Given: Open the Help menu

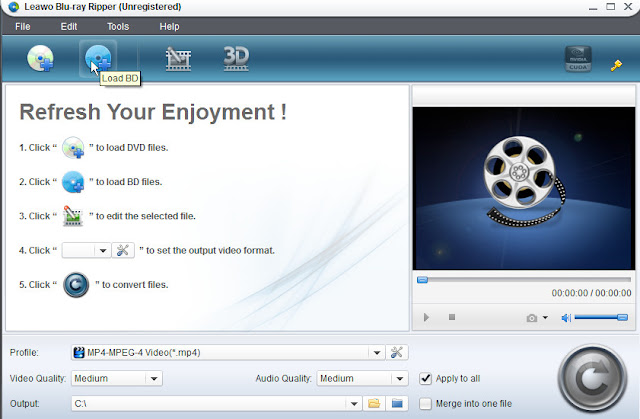Looking at the screenshot, I should click(x=169, y=27).
